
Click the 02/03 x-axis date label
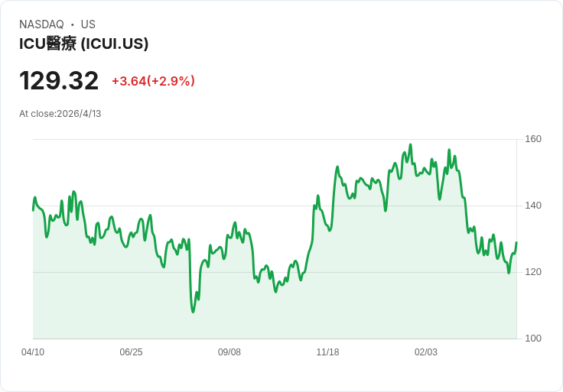426,352
